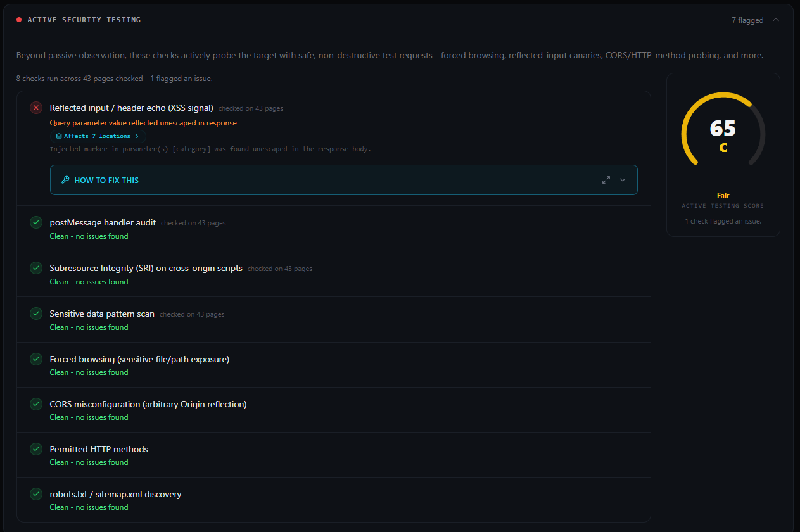Click the 'Beyond passive observation' description paragraph
Viewport: 800px width, 532px height.
point(390,56)
